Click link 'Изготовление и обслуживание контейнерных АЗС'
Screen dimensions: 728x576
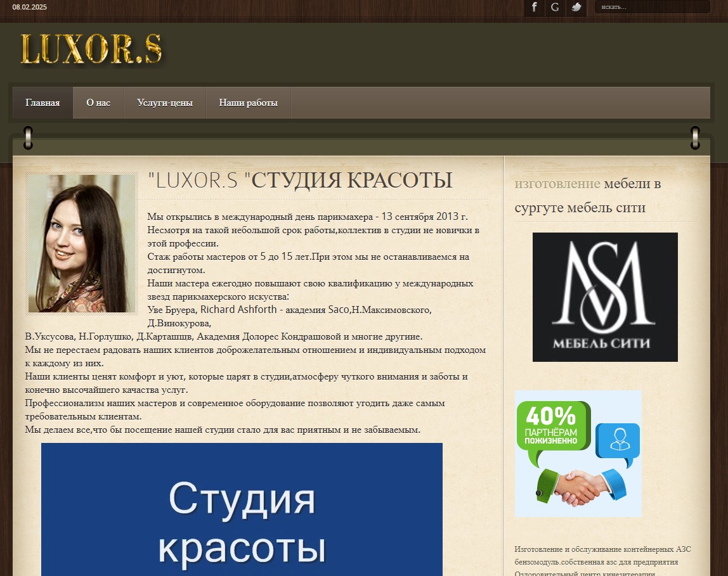click(602, 549)
